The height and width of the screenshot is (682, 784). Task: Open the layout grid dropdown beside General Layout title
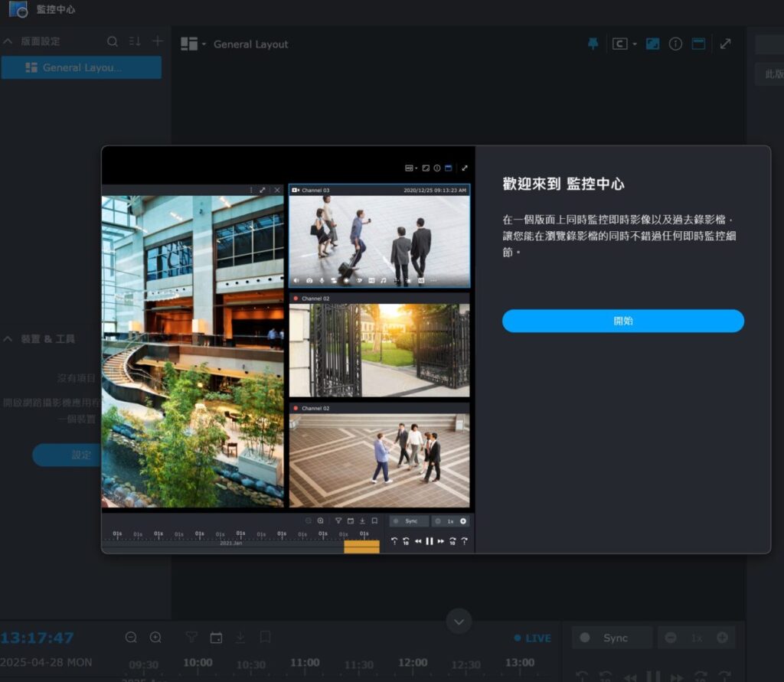[193, 44]
